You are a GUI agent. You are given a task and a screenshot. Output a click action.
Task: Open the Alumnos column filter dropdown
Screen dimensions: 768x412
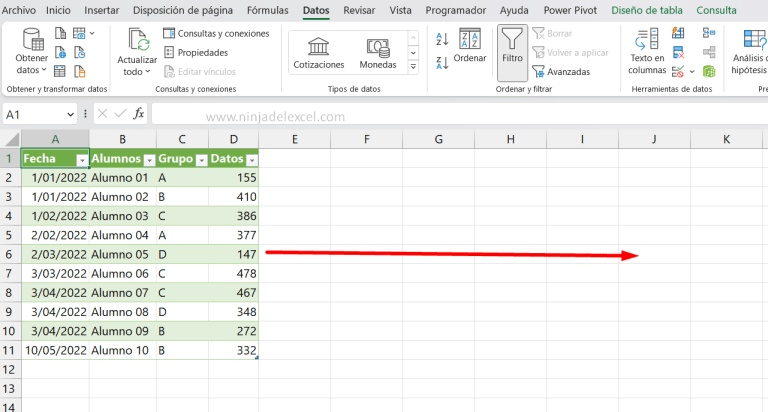tap(149, 160)
